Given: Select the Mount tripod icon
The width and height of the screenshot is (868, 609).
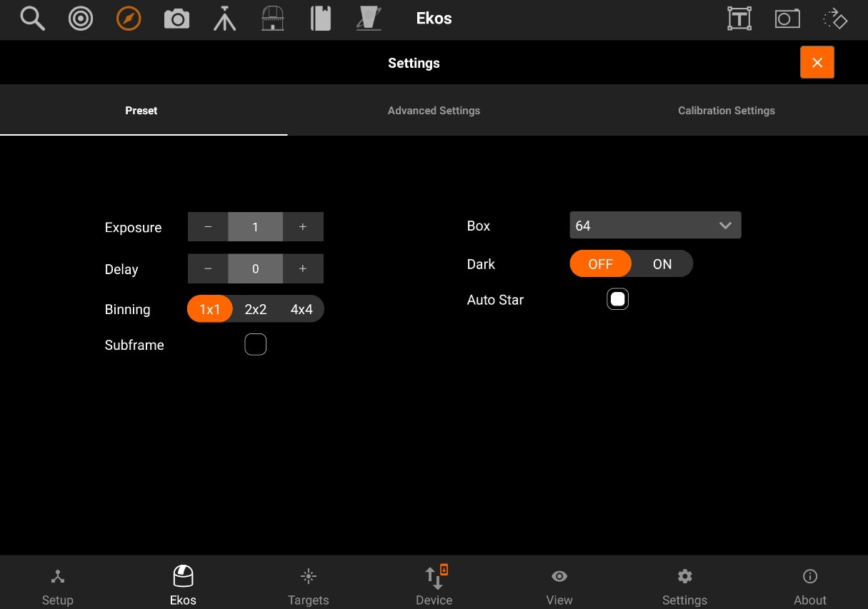Looking at the screenshot, I should coord(224,19).
